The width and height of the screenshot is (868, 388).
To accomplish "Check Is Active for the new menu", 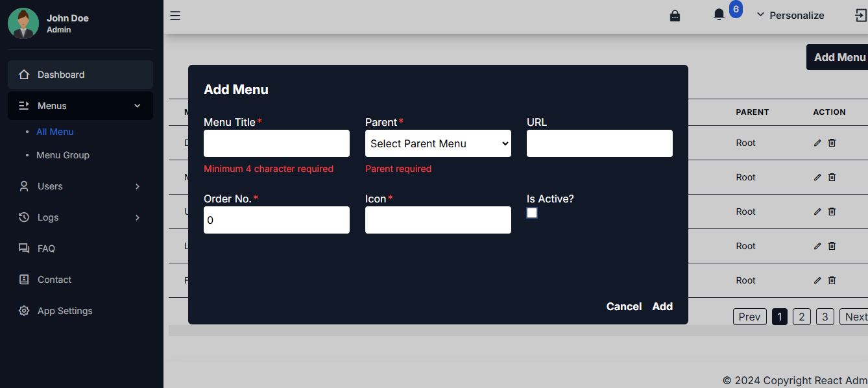I will 532,213.
